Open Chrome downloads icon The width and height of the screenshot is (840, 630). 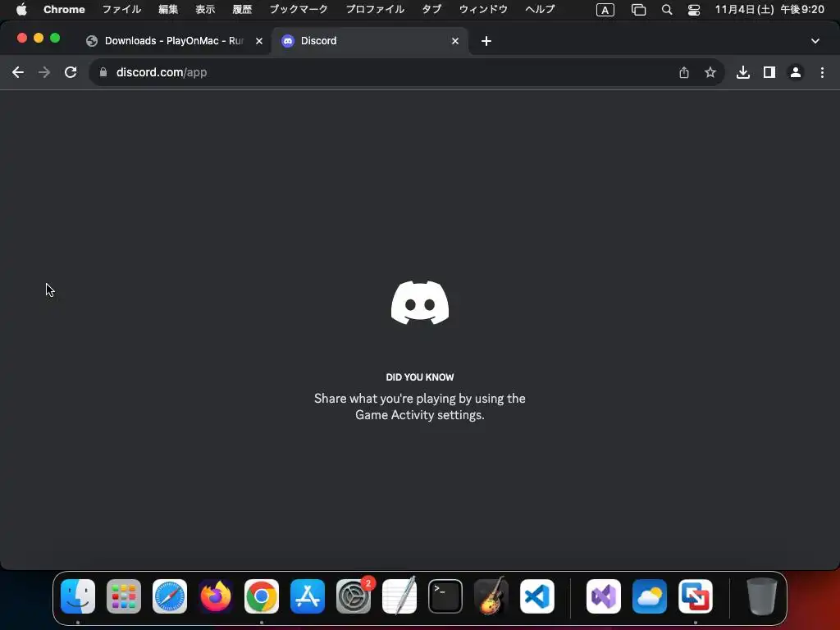743,72
